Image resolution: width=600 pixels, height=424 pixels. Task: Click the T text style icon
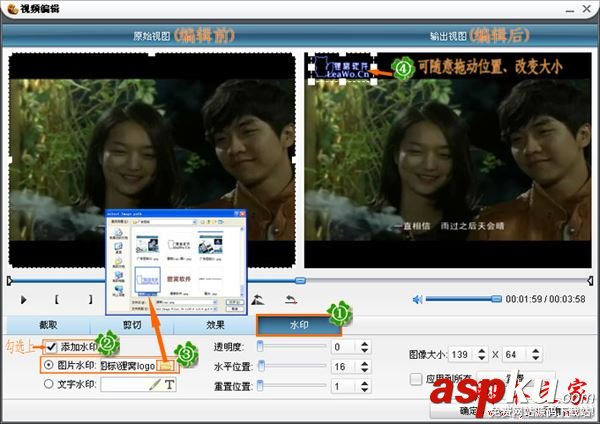click(170, 384)
